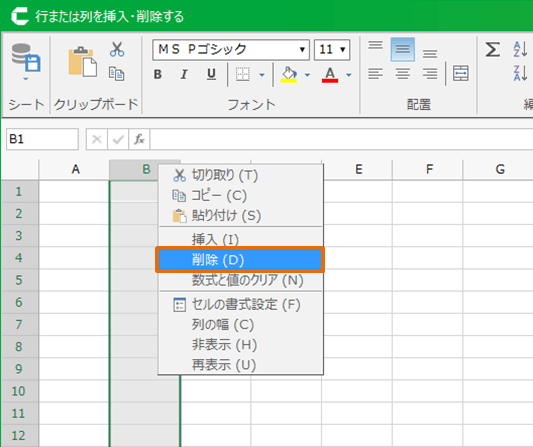Click into the formula bar input

[341, 139]
